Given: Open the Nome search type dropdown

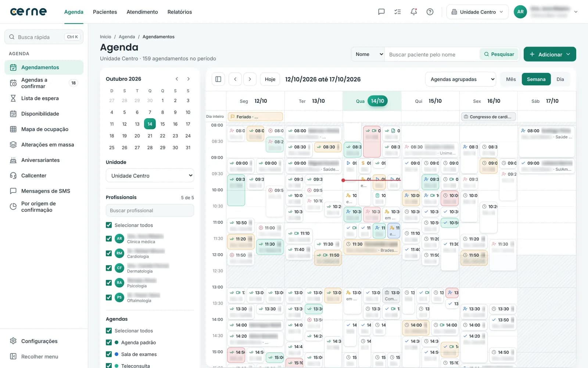Looking at the screenshot, I should coord(368,54).
